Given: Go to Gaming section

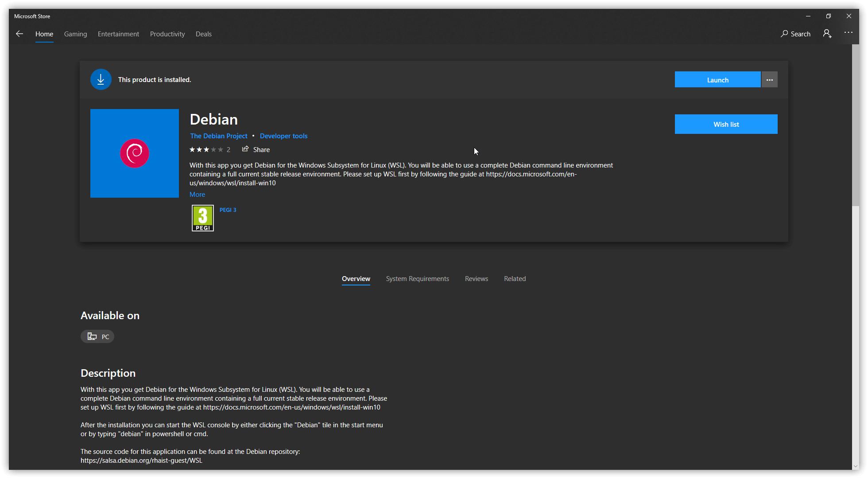Looking at the screenshot, I should pos(75,34).
